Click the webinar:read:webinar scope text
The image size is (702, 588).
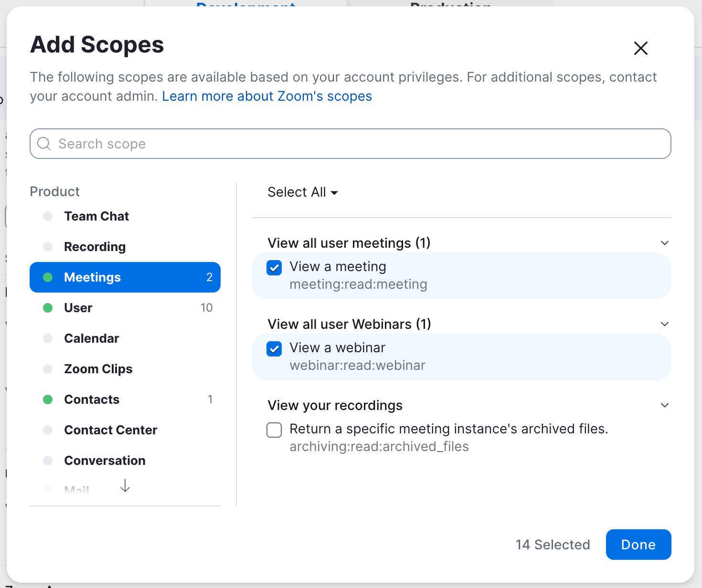pos(357,366)
